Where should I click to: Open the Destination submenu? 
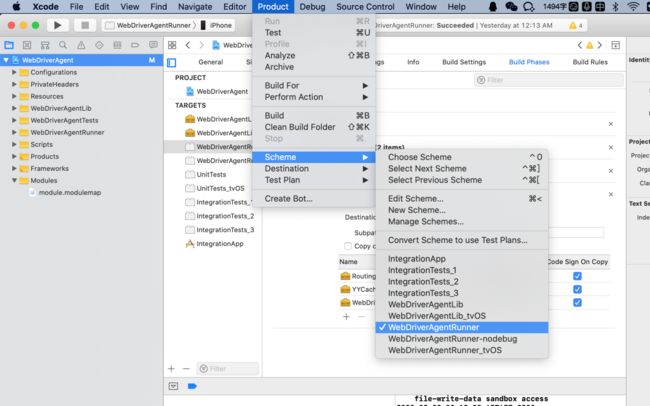pos(314,168)
